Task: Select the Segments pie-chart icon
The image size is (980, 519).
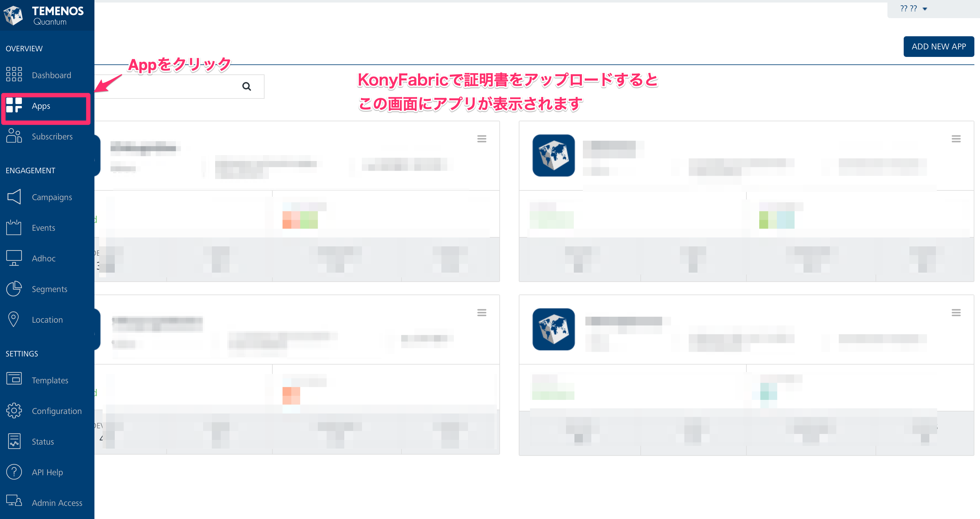Action: pos(14,289)
